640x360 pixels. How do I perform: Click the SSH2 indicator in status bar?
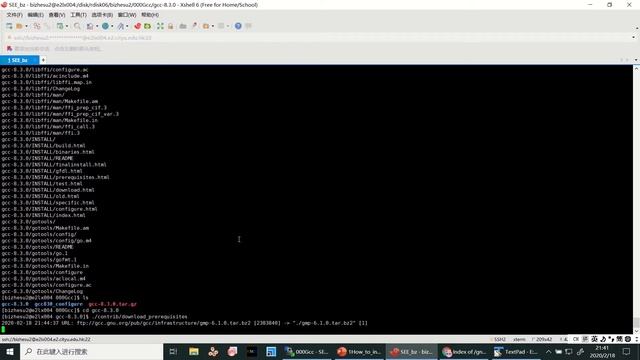[x=500, y=339]
